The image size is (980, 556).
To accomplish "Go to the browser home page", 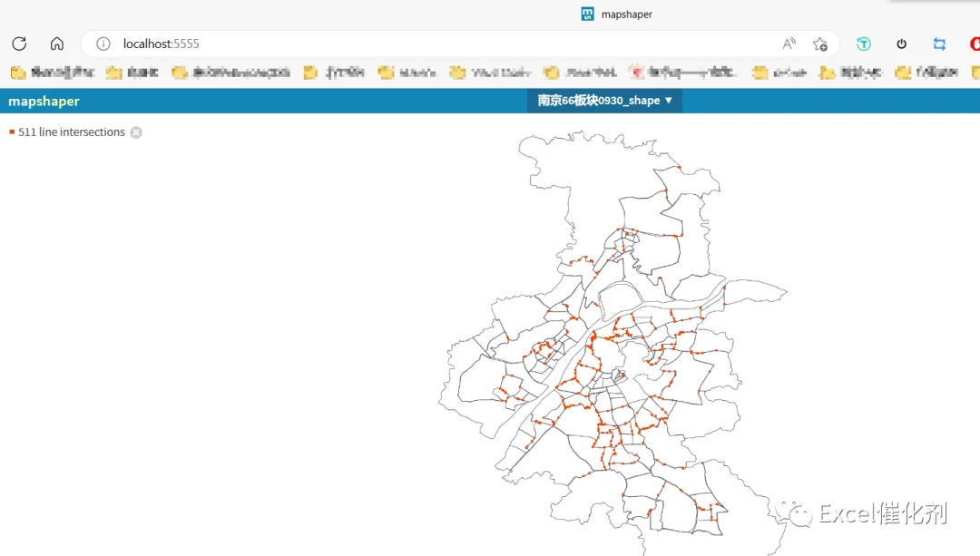I will (x=57, y=44).
